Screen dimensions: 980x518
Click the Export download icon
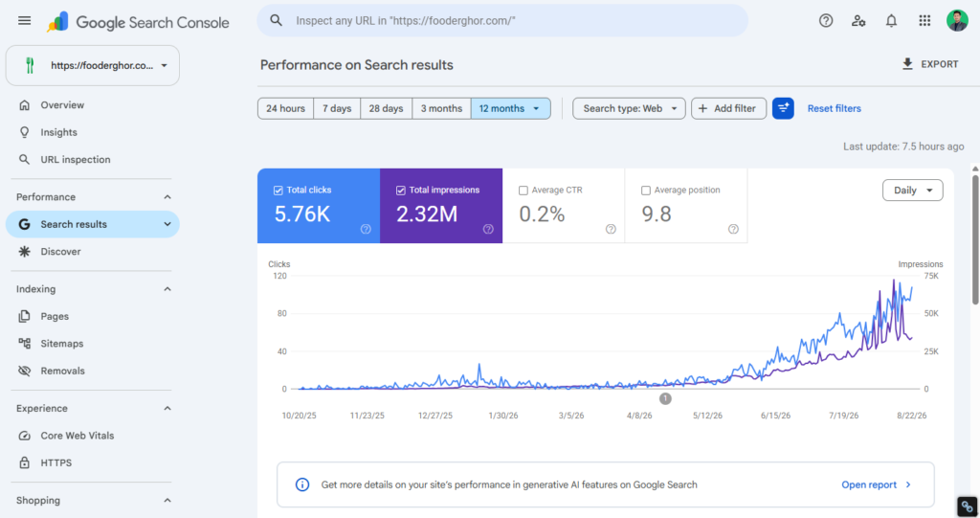907,64
